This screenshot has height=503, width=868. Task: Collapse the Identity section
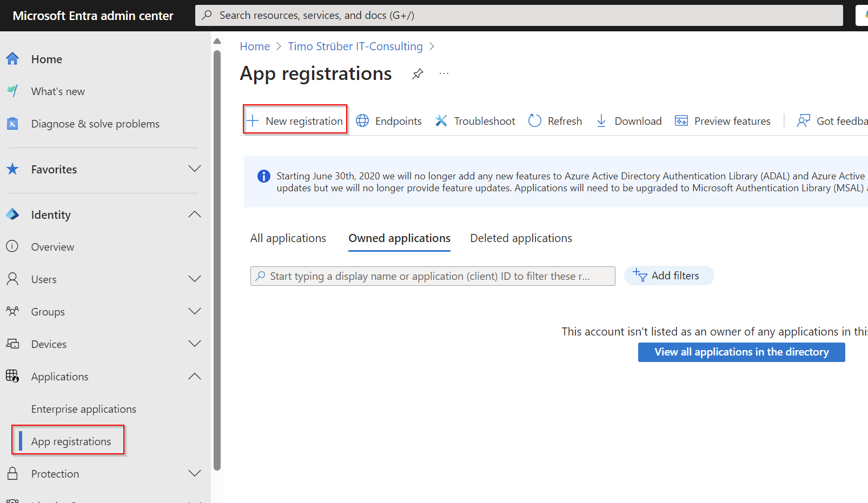point(194,214)
